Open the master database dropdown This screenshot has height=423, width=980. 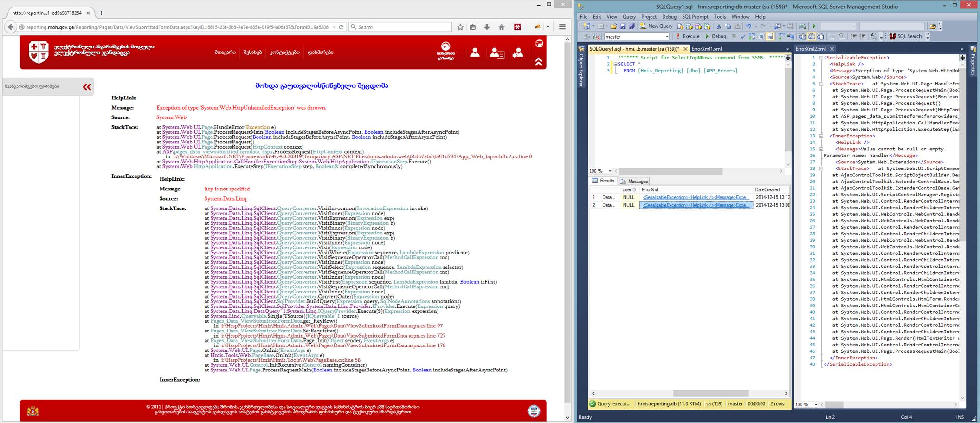(x=667, y=37)
